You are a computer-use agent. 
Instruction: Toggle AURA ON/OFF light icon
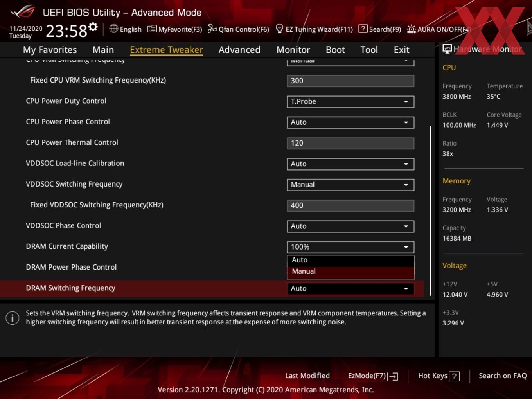coord(411,29)
